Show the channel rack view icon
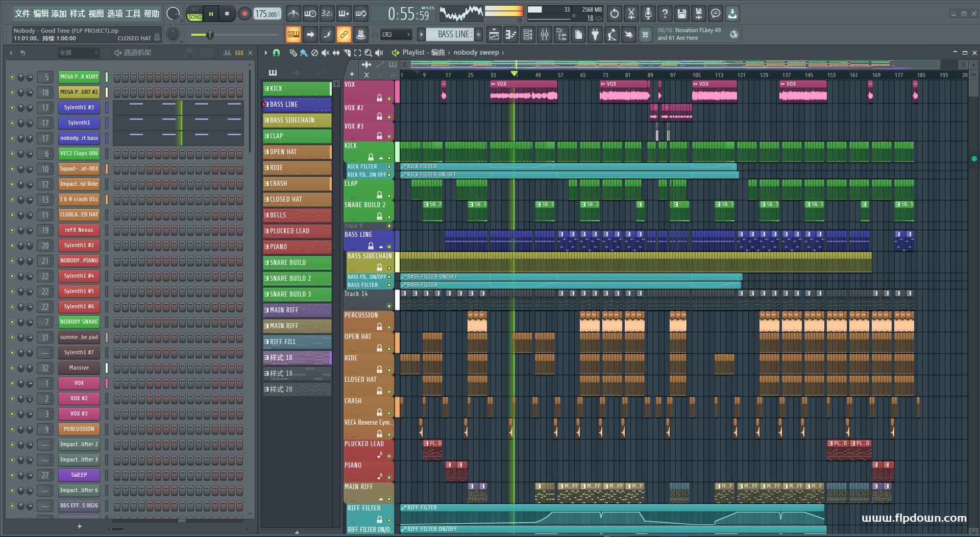The width and height of the screenshot is (980, 537). pyautogui.click(x=528, y=35)
